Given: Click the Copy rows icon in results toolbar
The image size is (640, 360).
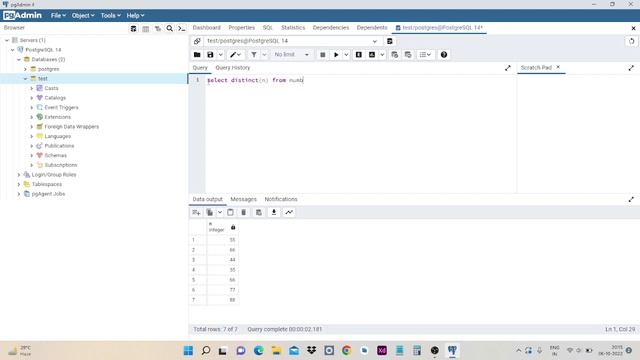Looking at the screenshot, I should point(209,212).
